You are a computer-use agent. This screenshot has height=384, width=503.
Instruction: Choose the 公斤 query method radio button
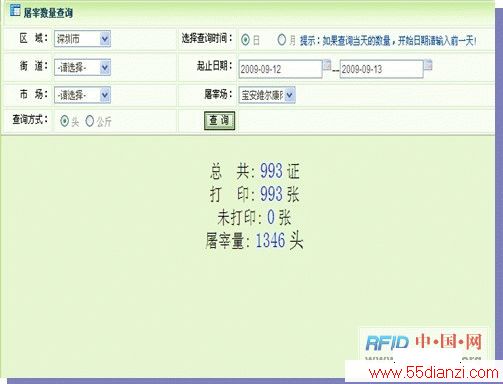click(90, 121)
